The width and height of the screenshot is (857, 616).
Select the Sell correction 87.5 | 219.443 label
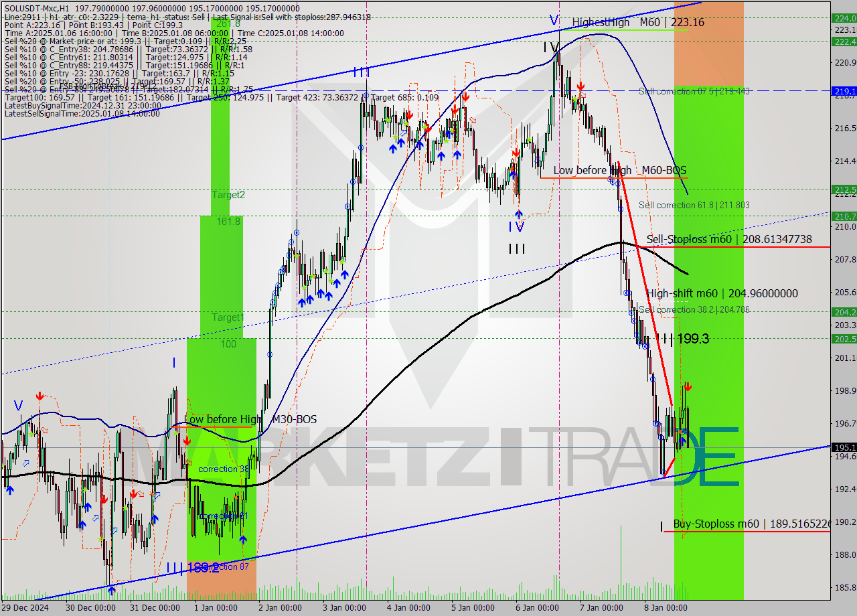694,91
